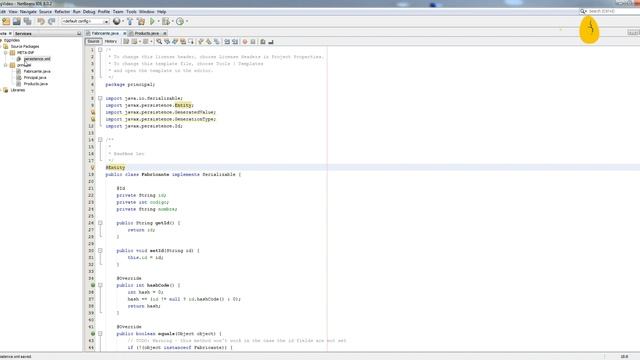Open dropdown arrow next to Run icon
The width and height of the screenshot is (640, 360).
[x=158, y=21]
